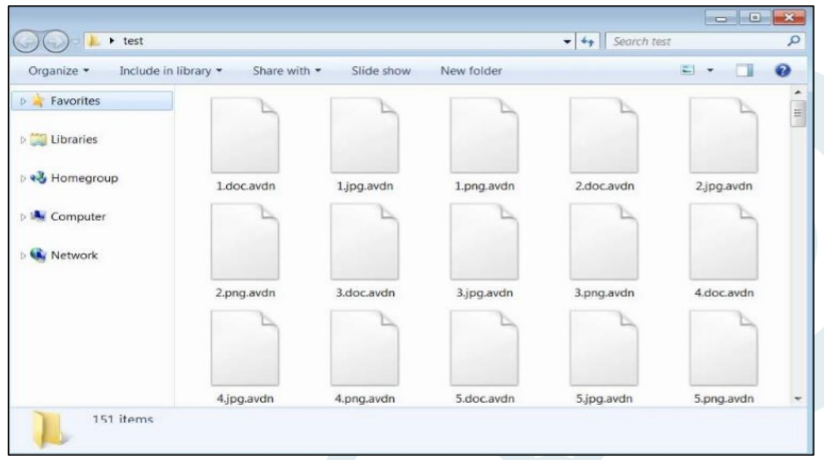Expand the Computer tree node

click(x=23, y=217)
